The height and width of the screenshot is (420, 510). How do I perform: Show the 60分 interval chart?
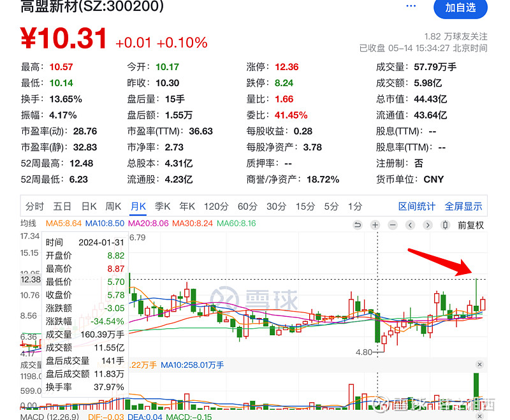pos(247,206)
